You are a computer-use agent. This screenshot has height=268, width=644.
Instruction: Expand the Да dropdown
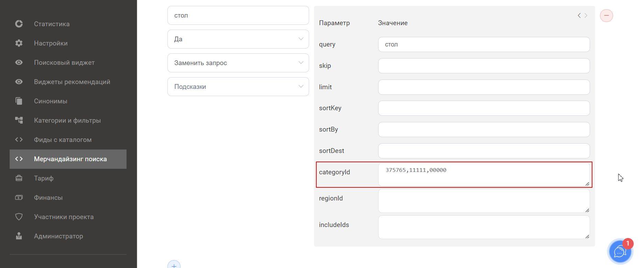238,39
